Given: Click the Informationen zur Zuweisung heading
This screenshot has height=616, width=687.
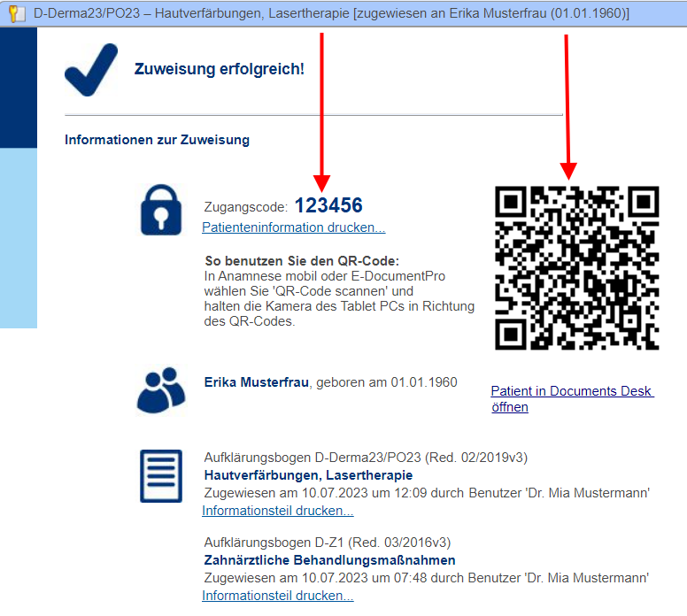Looking at the screenshot, I should pos(157,140).
